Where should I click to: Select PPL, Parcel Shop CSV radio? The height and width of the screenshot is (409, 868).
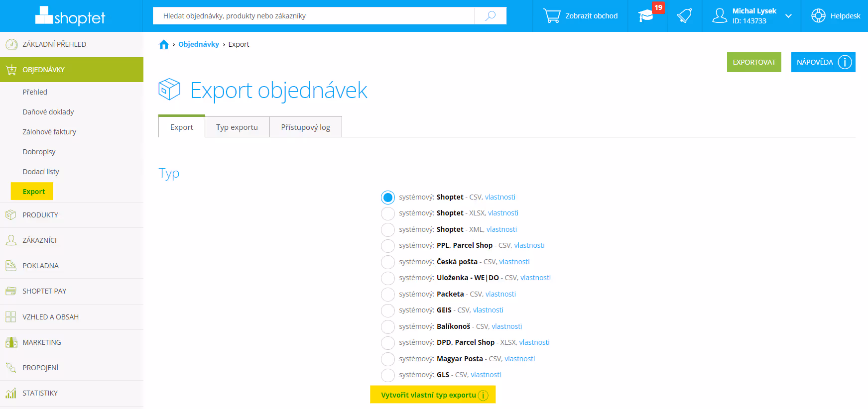point(388,246)
